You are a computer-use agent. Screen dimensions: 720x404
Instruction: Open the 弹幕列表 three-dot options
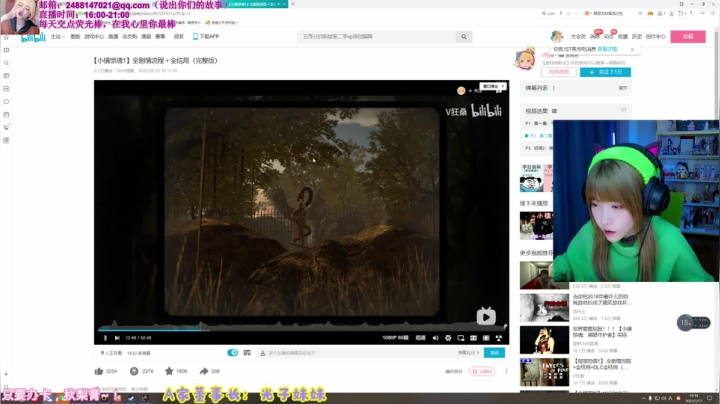(x=554, y=88)
